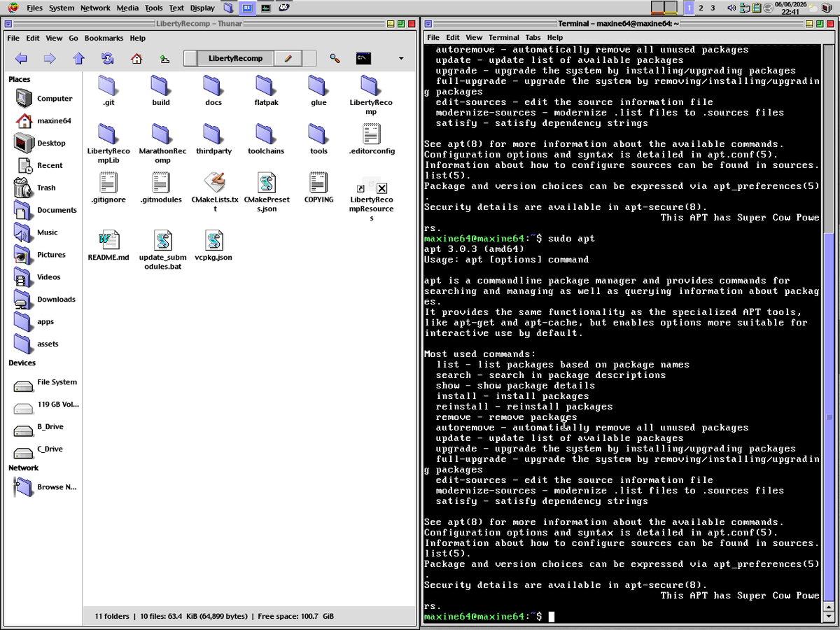Image resolution: width=840 pixels, height=630 pixels.
Task: Open terminal here from Thunar toolbar
Action: point(363,58)
